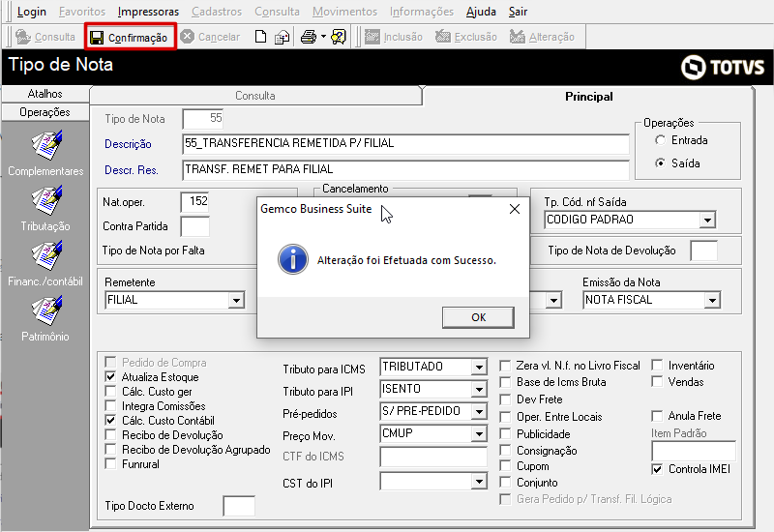Viewport: 774px width, 532px height.
Task: Click the help question mark icon
Action: [x=339, y=37]
